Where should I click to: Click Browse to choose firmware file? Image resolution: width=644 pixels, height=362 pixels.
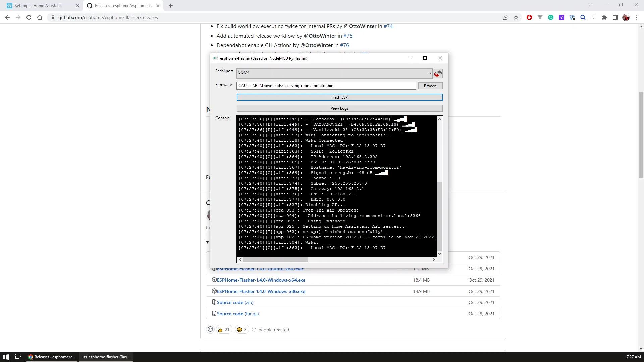[430, 86]
